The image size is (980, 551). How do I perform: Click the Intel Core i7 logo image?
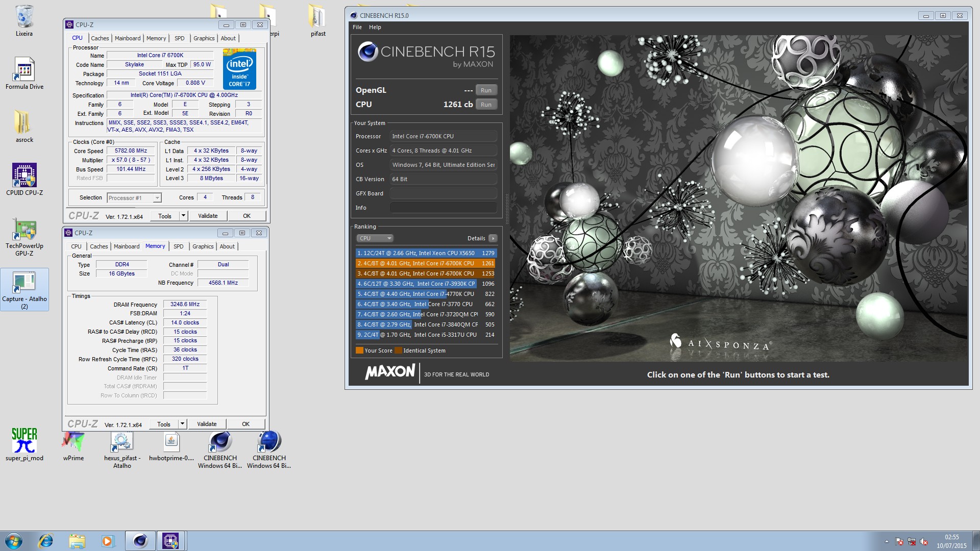239,69
